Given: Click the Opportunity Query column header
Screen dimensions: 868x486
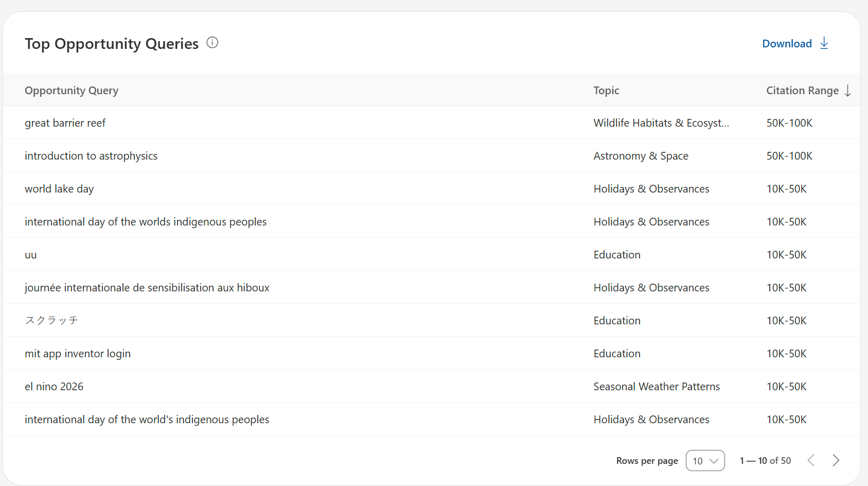Looking at the screenshot, I should coord(72,91).
